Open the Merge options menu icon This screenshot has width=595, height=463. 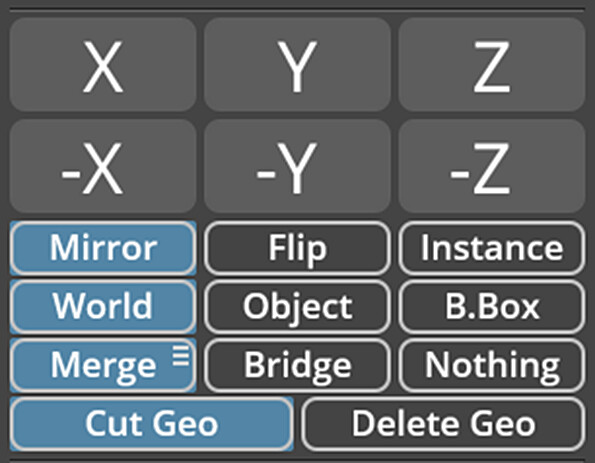click(x=181, y=356)
